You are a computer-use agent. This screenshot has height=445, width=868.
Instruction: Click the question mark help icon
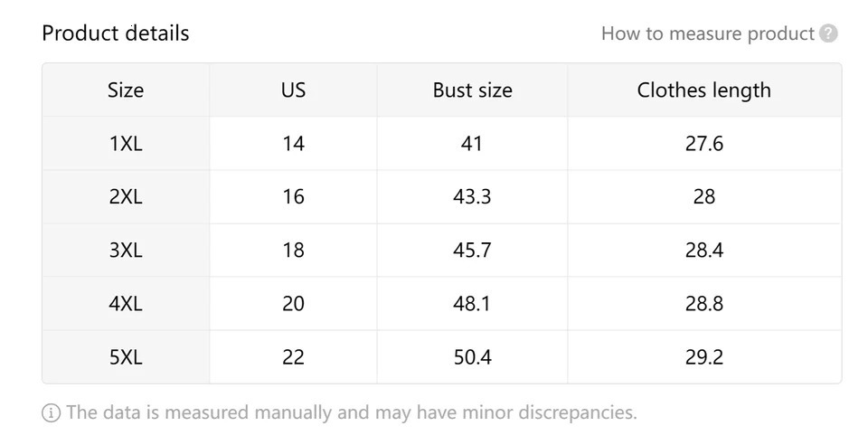[x=828, y=33]
